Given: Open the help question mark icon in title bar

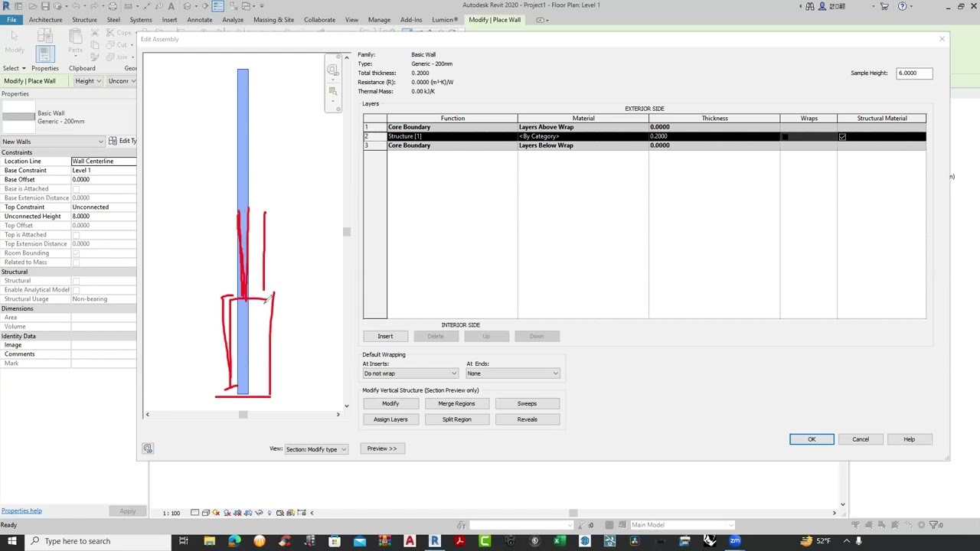Looking at the screenshot, I should click(903, 6).
